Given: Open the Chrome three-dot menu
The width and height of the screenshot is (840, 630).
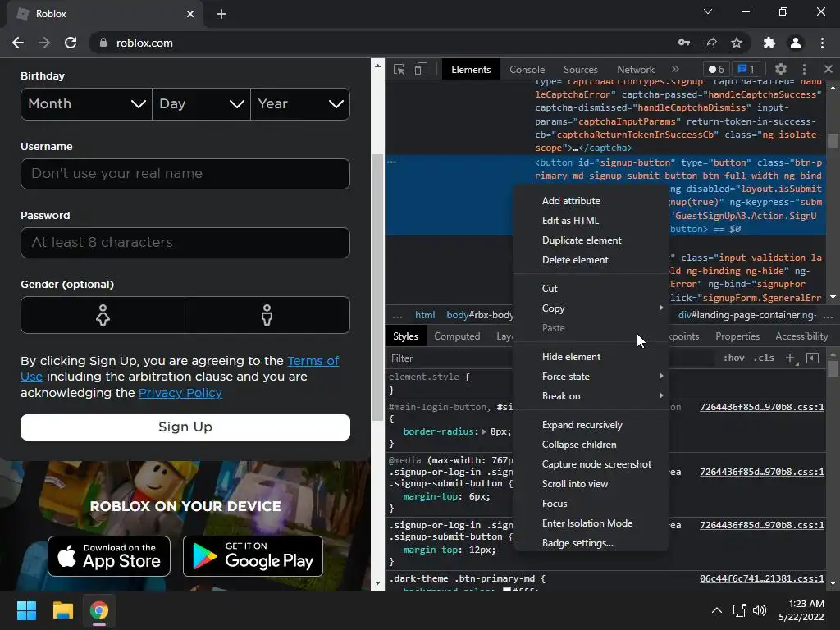Looking at the screenshot, I should [x=822, y=43].
